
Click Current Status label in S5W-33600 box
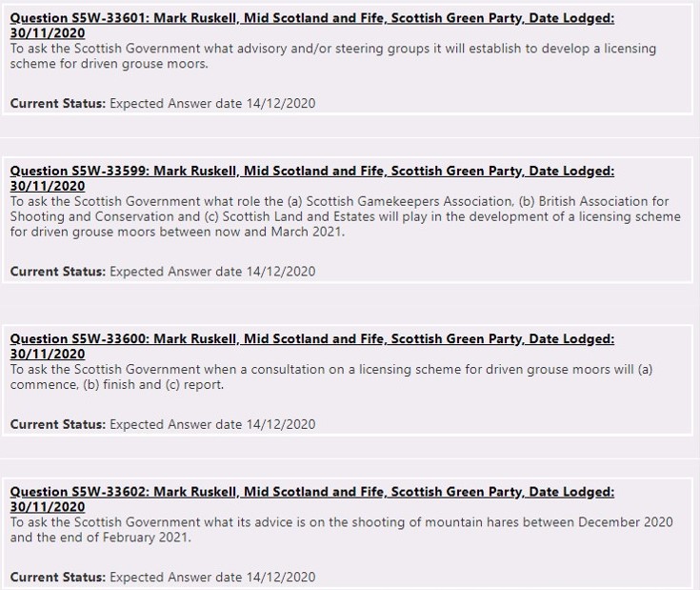coord(57,423)
